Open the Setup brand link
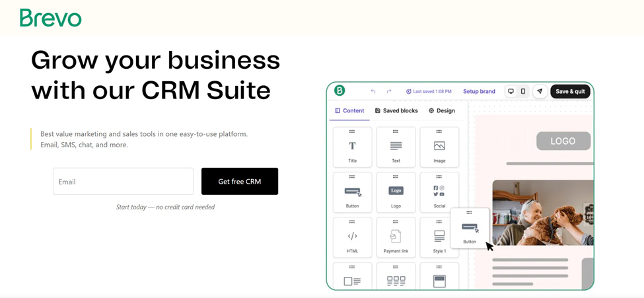644x298 pixels. coord(479,91)
